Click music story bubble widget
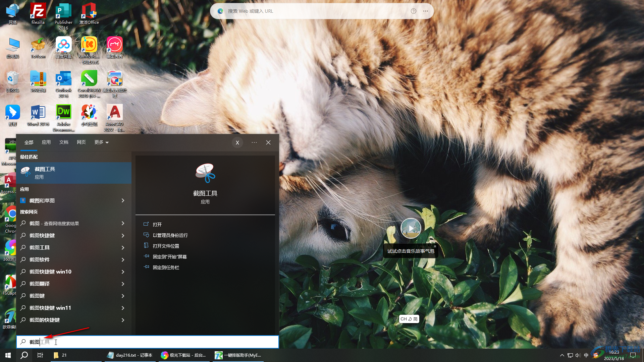The image size is (644, 362). tap(411, 228)
